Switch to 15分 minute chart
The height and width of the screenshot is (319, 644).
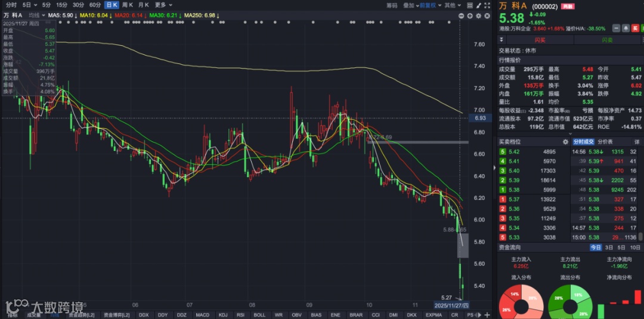61,5
